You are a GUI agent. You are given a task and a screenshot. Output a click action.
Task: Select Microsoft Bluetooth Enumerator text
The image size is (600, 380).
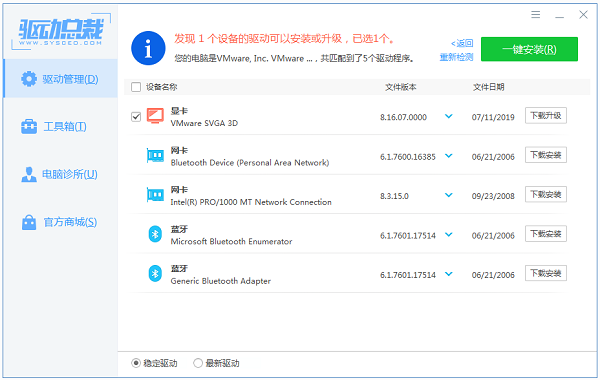click(x=232, y=241)
